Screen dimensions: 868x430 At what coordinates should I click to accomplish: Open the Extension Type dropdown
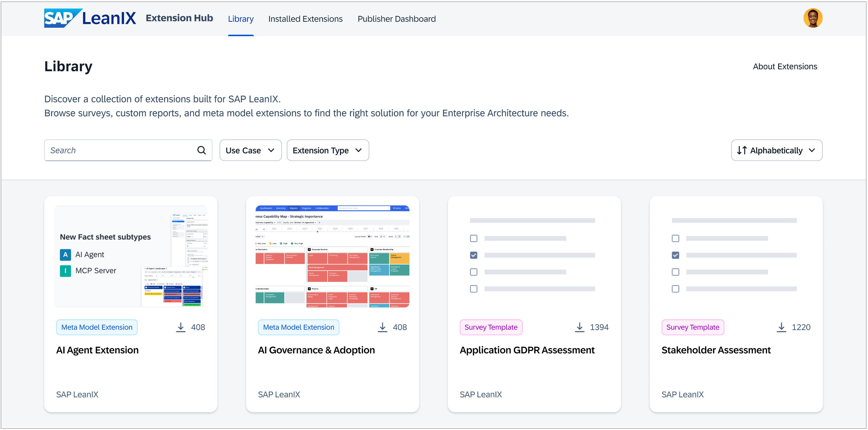pyautogui.click(x=328, y=150)
